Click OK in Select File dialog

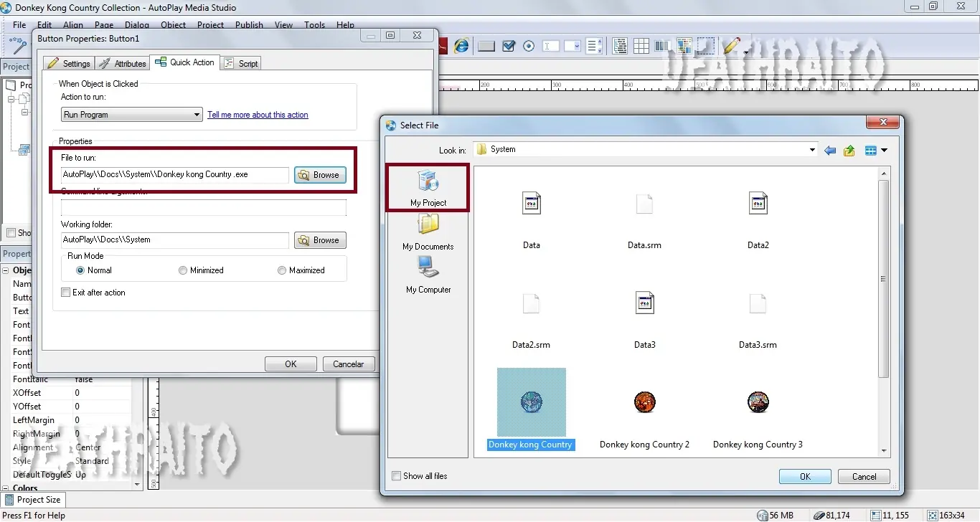[805, 477]
